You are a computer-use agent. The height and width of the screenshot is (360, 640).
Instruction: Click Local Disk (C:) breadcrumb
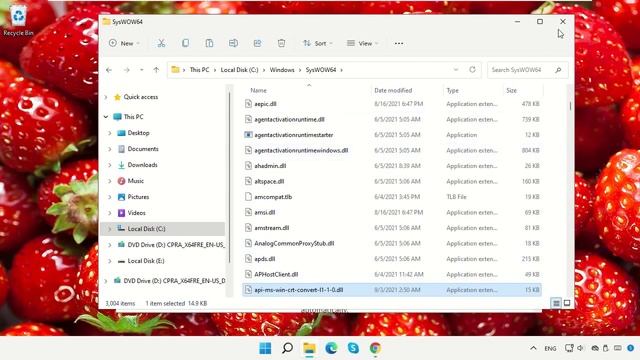[239, 70]
